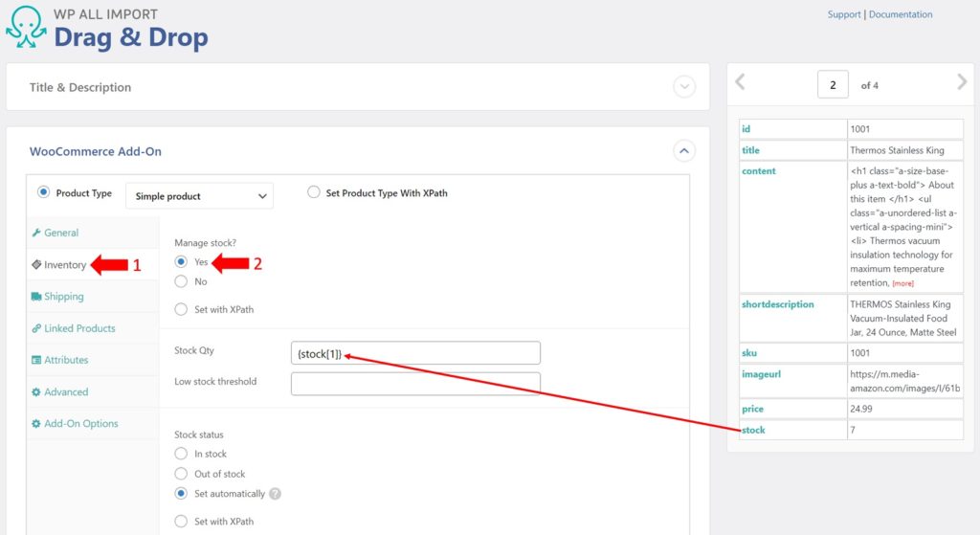Click the 'title' field name in preview

tap(750, 150)
